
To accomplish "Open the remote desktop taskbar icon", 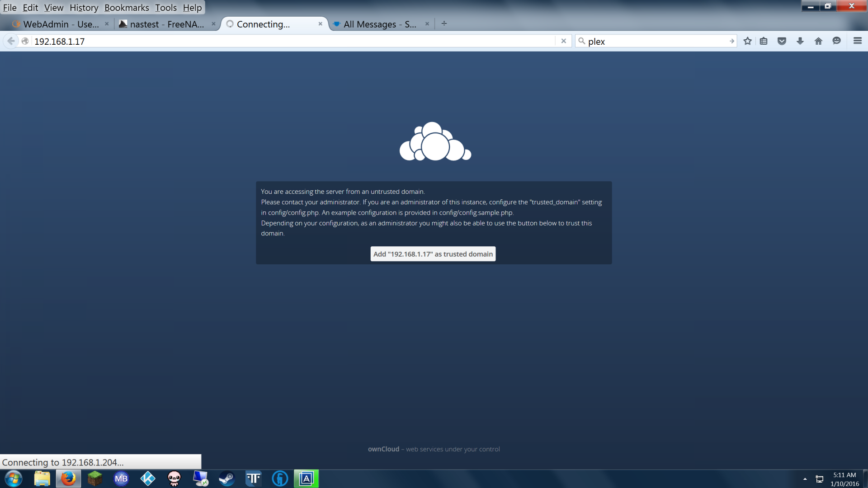I will click(201, 479).
